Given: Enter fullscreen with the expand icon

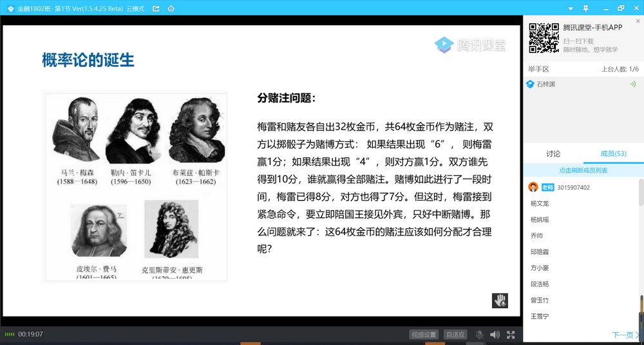Looking at the screenshot, I should point(511,335).
